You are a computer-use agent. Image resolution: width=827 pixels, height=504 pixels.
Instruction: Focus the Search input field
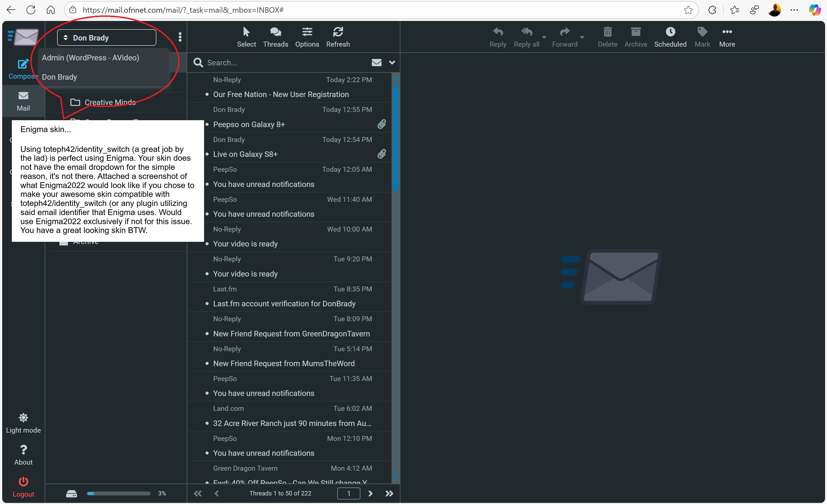(285, 63)
